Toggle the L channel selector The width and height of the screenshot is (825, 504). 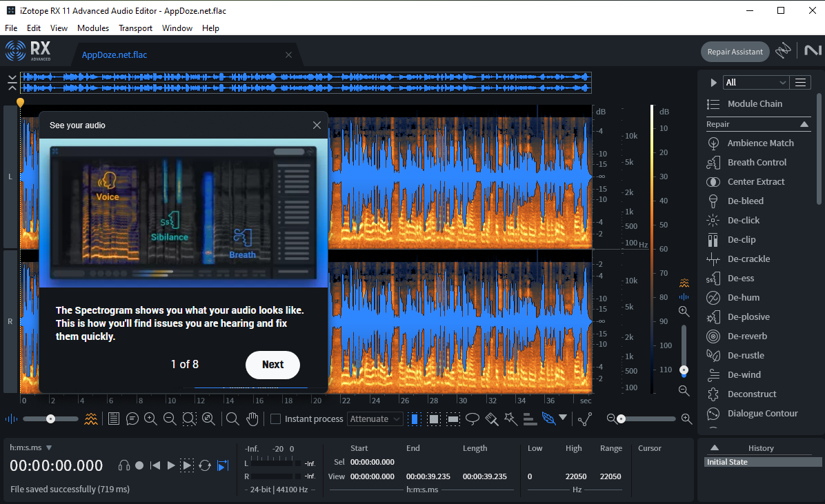[10, 177]
